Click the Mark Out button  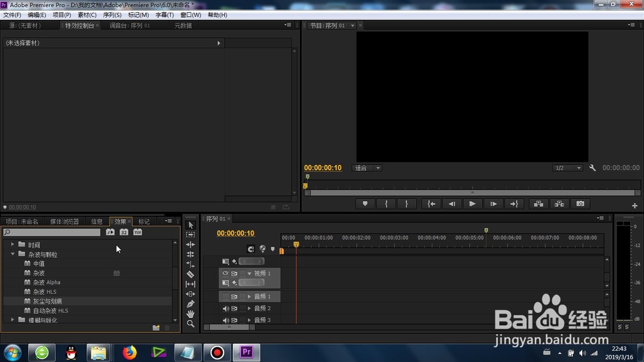[406, 204]
